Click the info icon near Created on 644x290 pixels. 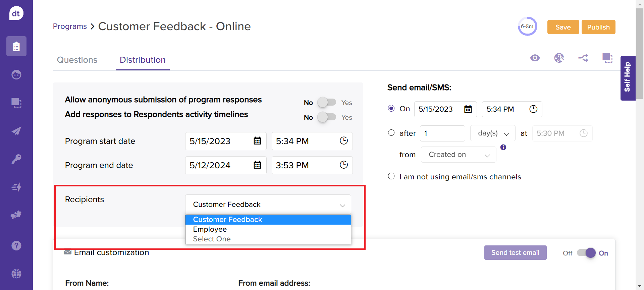[x=503, y=147]
